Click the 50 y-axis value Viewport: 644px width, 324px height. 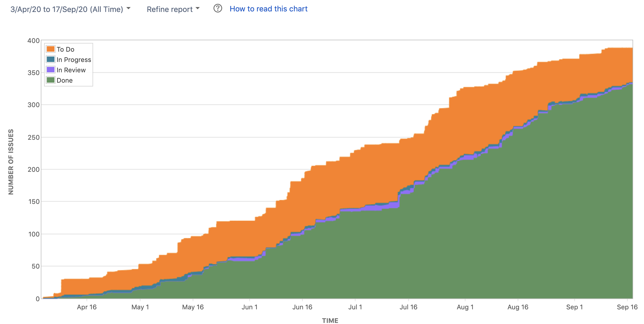tap(36, 266)
